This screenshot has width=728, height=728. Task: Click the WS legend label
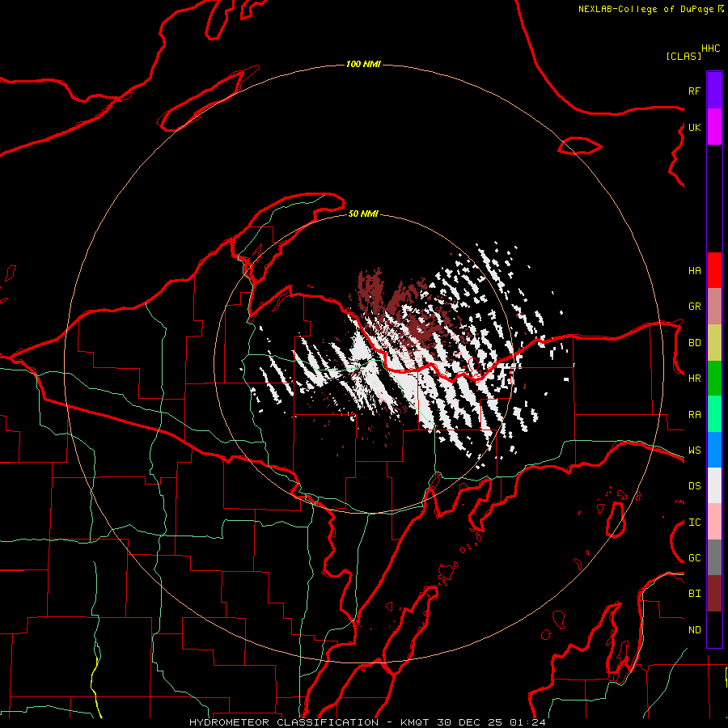(694, 450)
